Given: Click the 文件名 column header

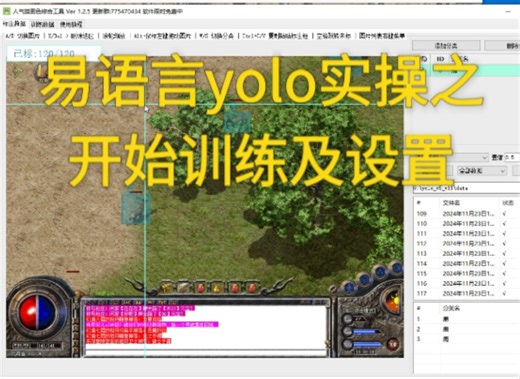Looking at the screenshot, I should pyautogui.click(x=451, y=203).
